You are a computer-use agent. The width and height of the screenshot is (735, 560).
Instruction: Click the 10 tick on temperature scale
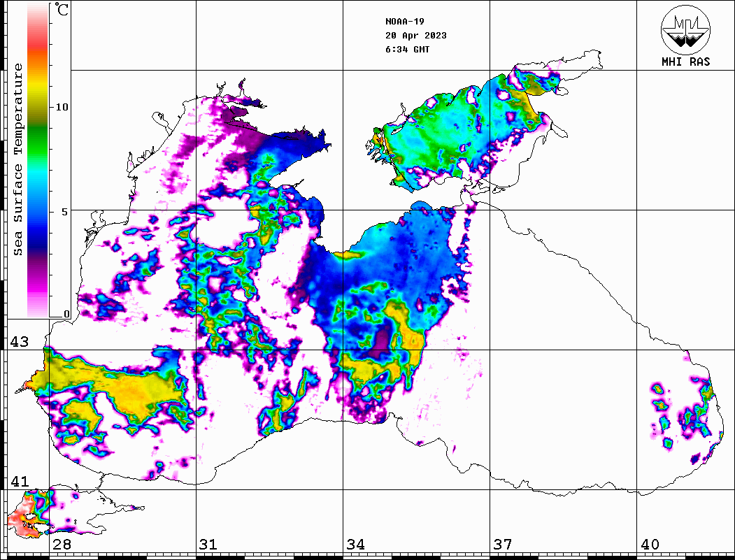(x=62, y=107)
